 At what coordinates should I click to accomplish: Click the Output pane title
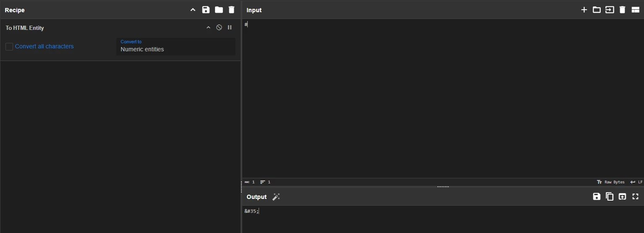point(257,197)
